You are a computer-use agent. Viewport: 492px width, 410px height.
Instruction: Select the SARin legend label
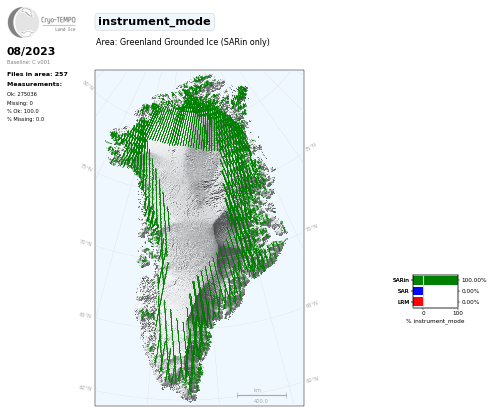(401, 280)
